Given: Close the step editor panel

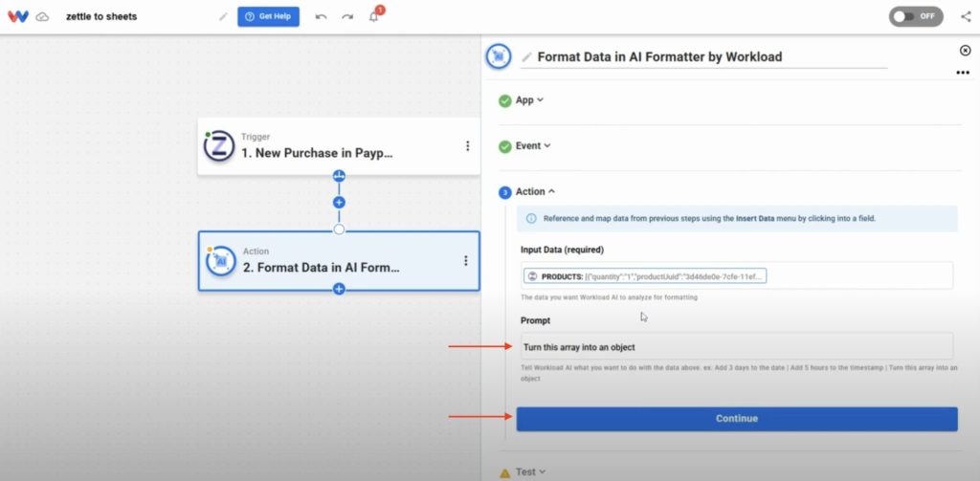Looking at the screenshot, I should click(965, 51).
